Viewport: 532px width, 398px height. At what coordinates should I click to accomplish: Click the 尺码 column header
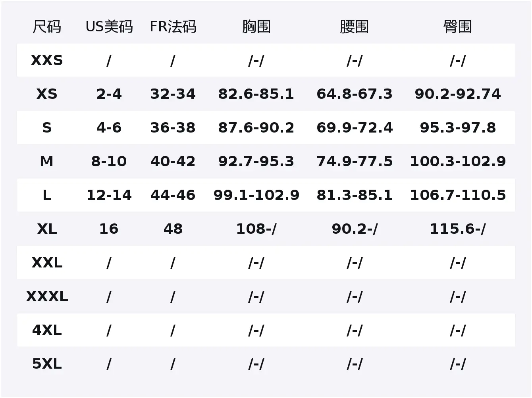tap(47, 27)
